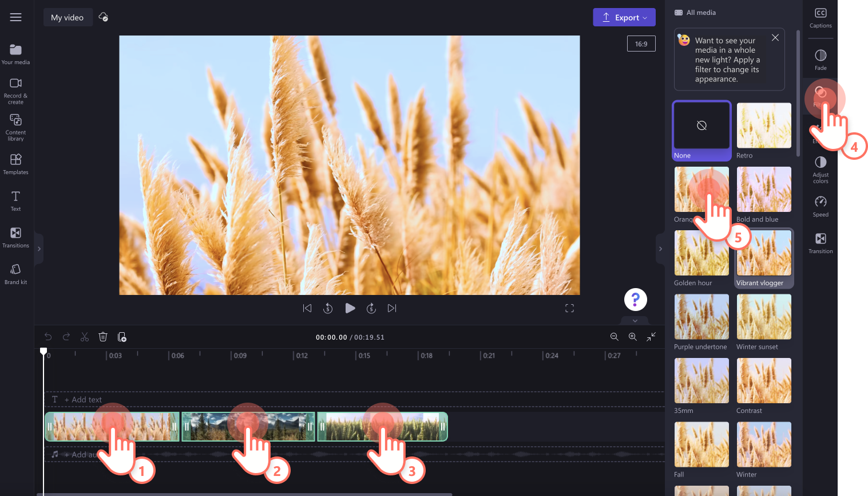Screen dimensions: 868x496
Task: Redo the last action
Action: 66,337
